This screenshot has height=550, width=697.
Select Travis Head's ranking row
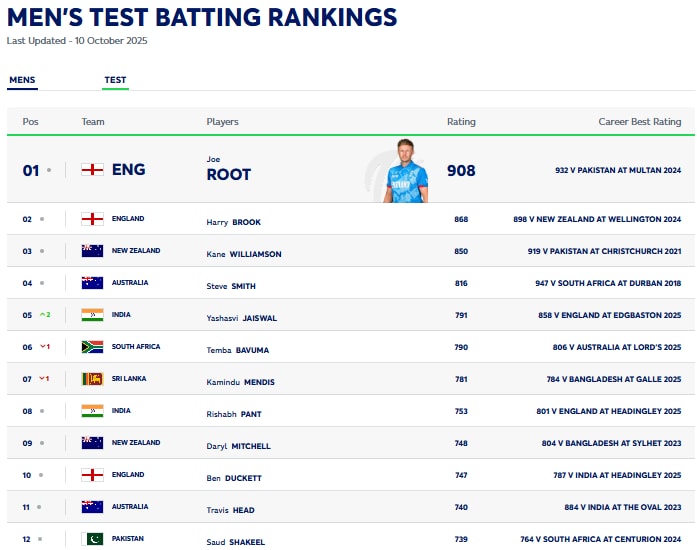[x=348, y=507]
